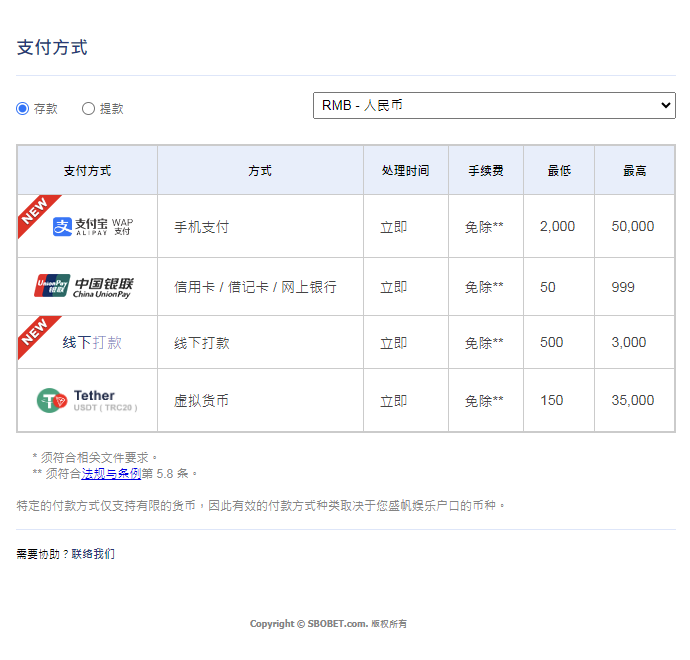Open the 法规与条例 link

point(111,473)
